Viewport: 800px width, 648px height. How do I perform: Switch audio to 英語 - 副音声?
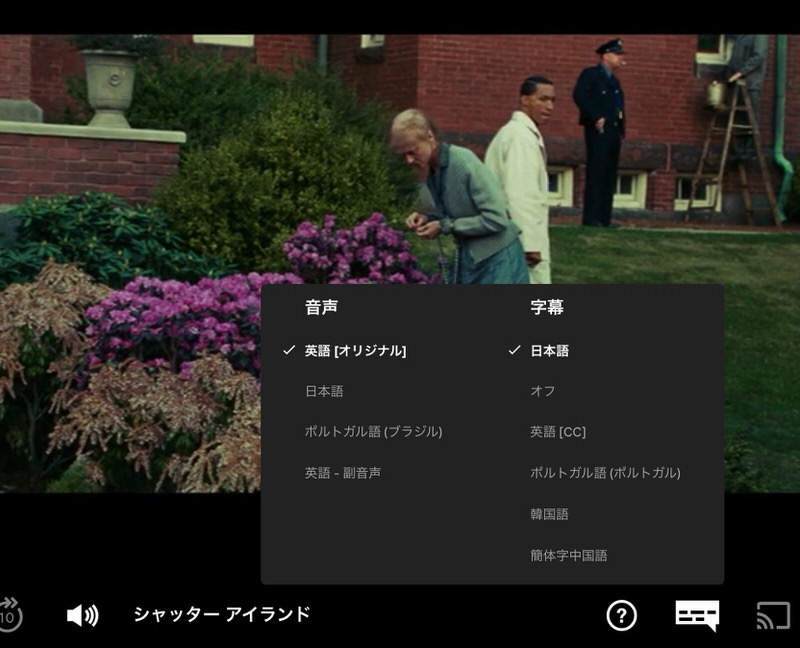pyautogui.click(x=342, y=473)
